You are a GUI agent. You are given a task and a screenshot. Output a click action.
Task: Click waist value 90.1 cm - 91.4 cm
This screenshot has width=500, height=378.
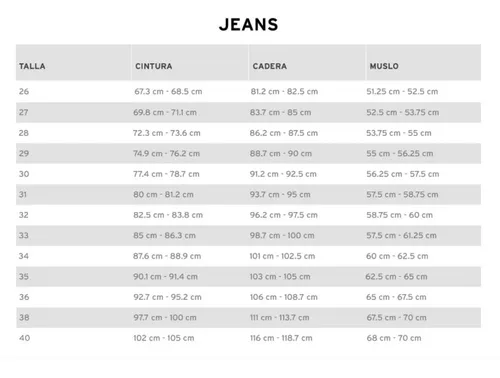(165, 276)
